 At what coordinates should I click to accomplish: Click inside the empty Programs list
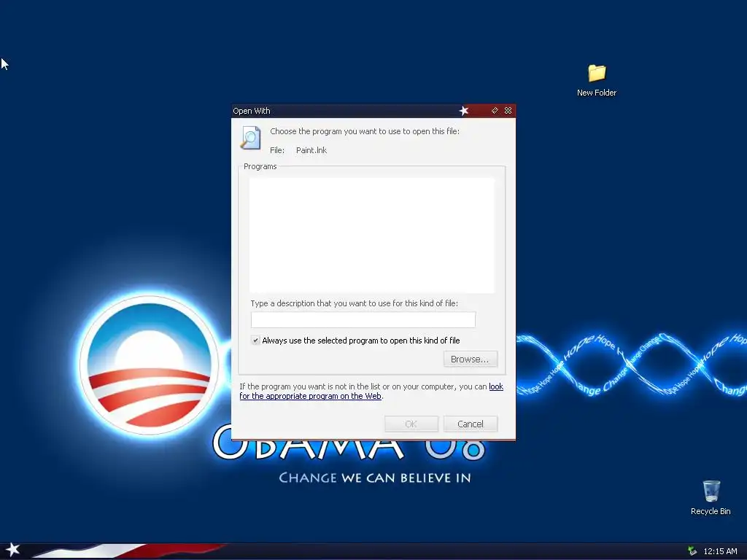point(372,236)
